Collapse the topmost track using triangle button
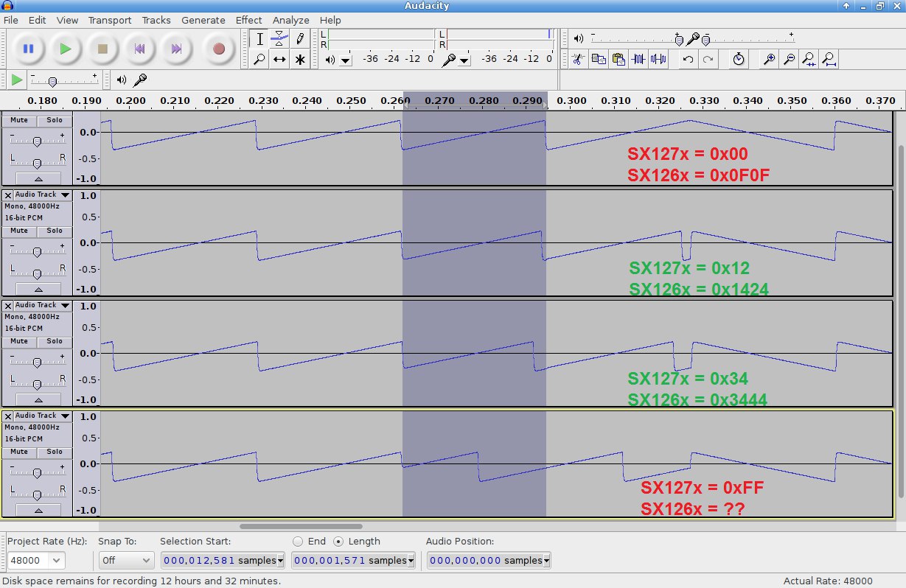Screen dimensions: 906x588 click(38, 178)
